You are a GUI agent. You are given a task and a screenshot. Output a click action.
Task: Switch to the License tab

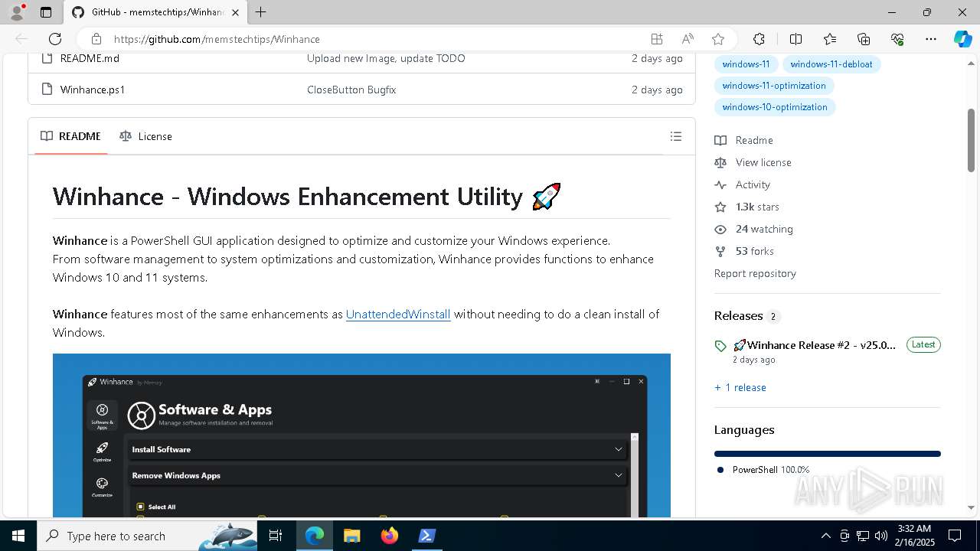pos(145,136)
